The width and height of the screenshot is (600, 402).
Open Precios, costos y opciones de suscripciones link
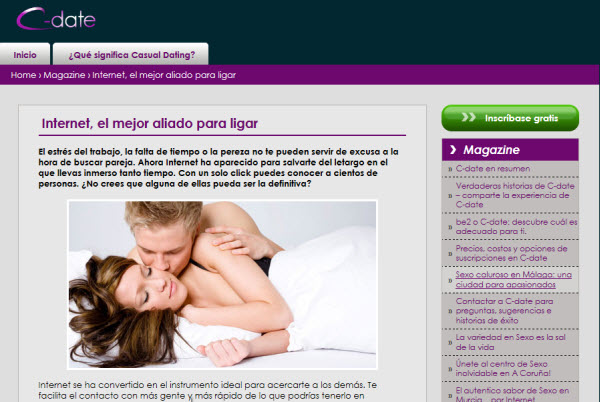(511, 253)
